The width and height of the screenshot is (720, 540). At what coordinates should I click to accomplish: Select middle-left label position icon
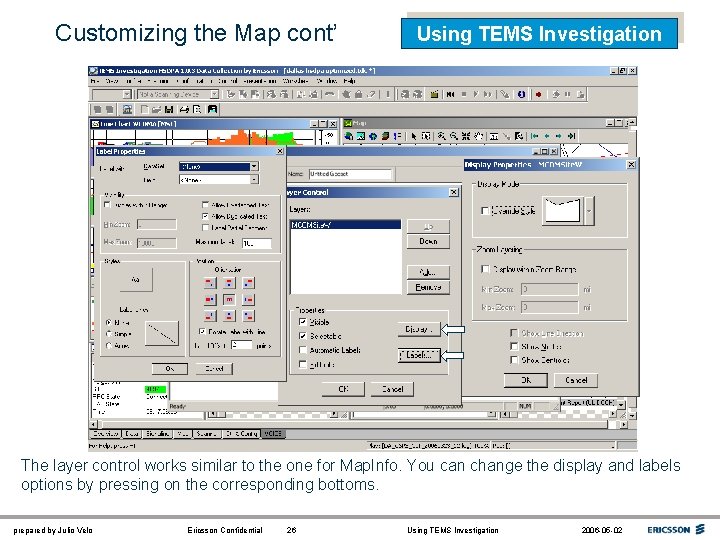pyautogui.click(x=210, y=300)
